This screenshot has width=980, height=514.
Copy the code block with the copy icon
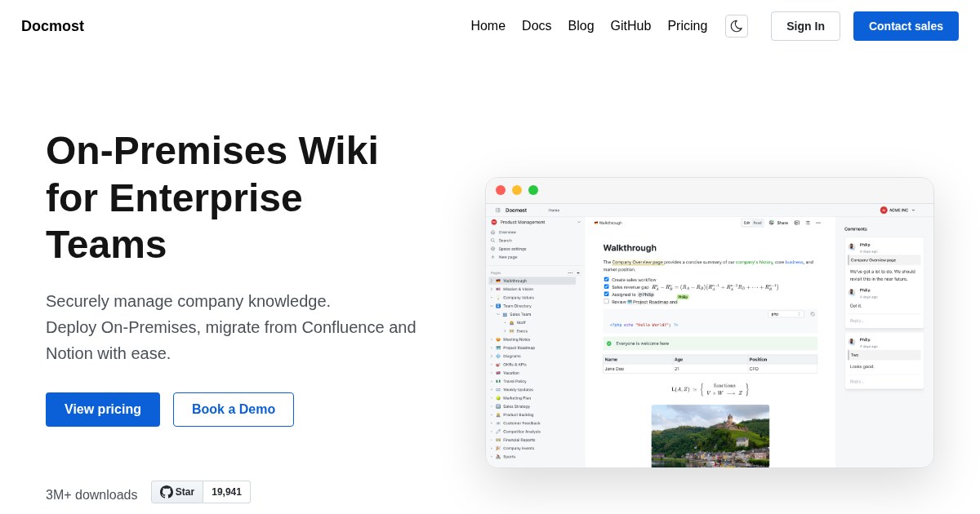(813, 314)
